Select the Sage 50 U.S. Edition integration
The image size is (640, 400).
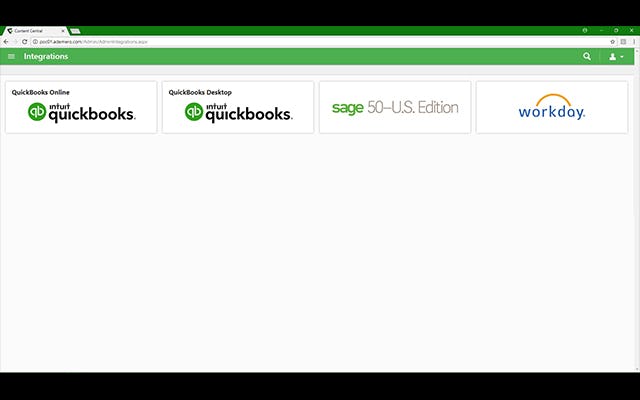click(395, 107)
